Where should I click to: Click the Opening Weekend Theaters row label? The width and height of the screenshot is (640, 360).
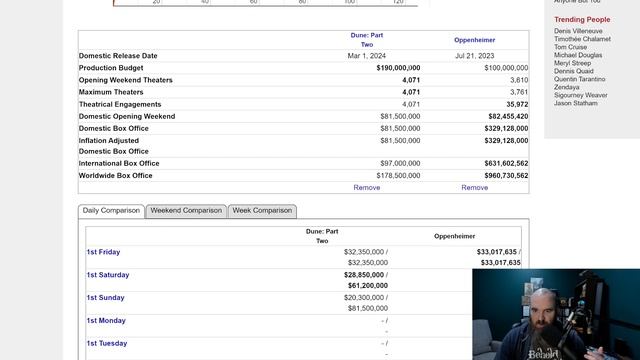coord(126,80)
